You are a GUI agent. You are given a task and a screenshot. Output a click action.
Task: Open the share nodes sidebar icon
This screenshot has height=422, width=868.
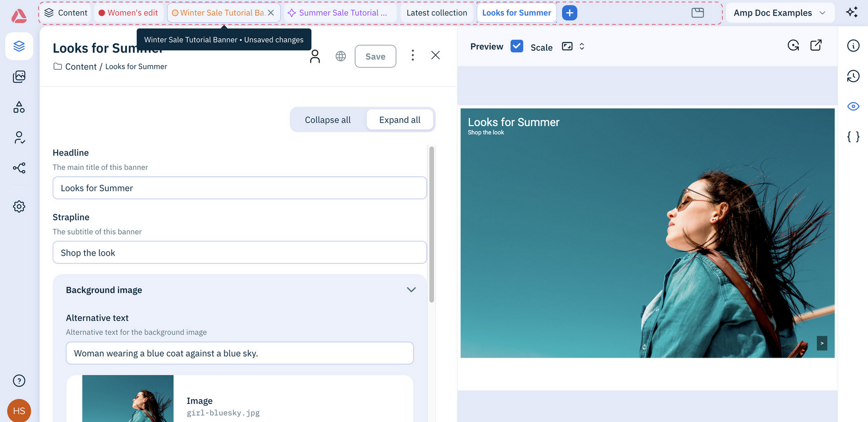click(x=19, y=168)
